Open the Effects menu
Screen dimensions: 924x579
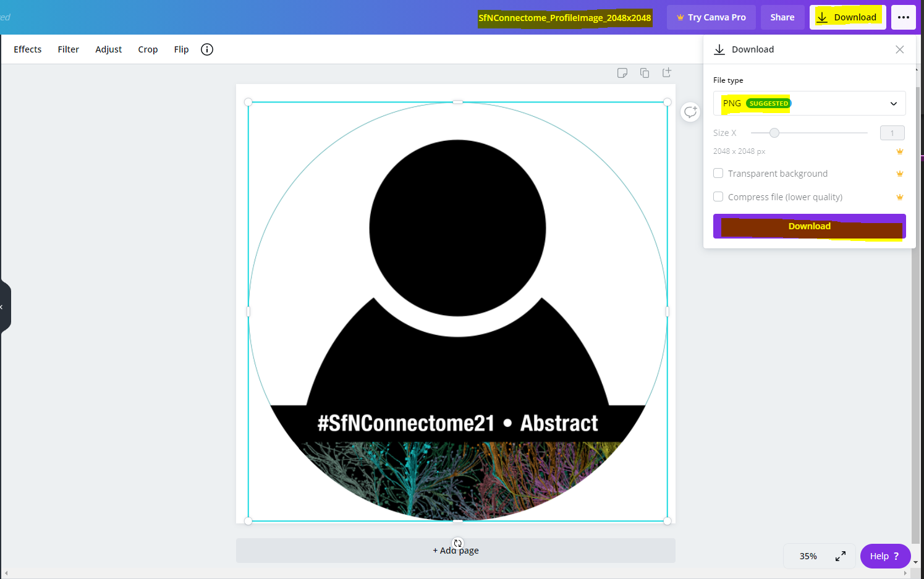tap(28, 49)
